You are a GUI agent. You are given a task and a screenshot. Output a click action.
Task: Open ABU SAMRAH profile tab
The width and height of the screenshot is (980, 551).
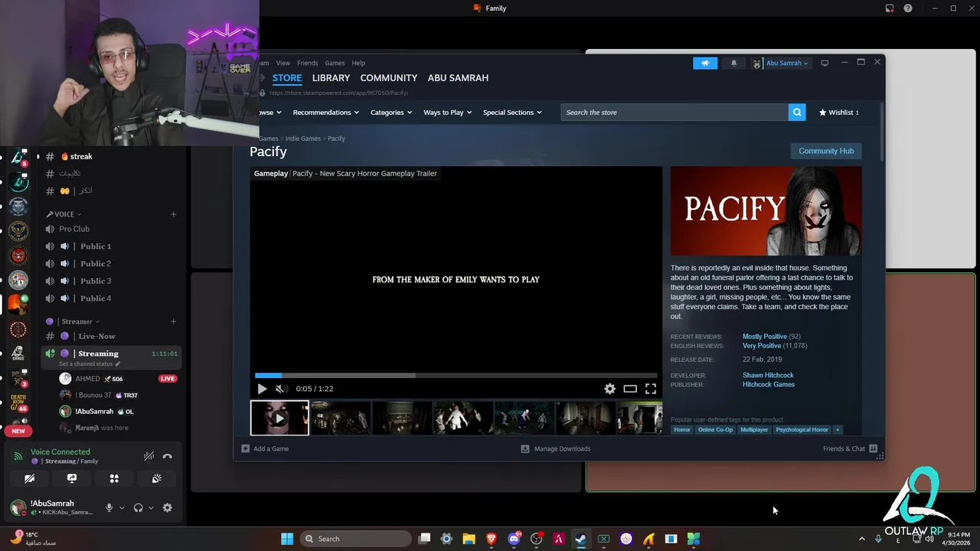(458, 78)
